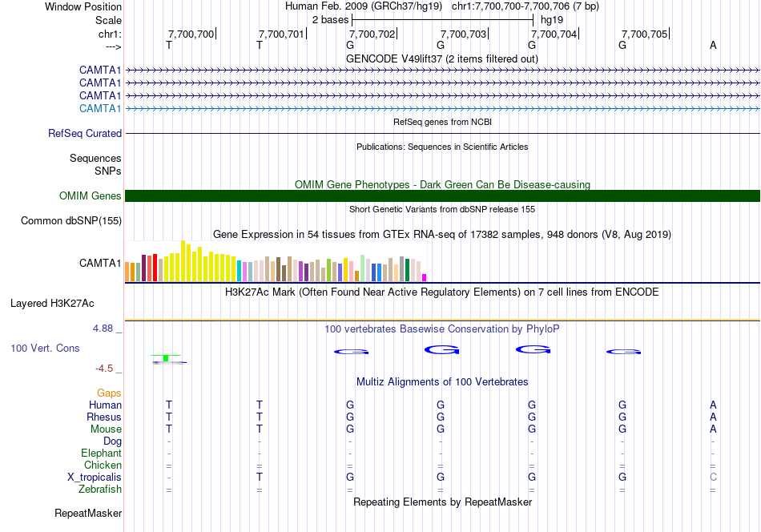Click the X_tropicalis species label

tap(95, 477)
